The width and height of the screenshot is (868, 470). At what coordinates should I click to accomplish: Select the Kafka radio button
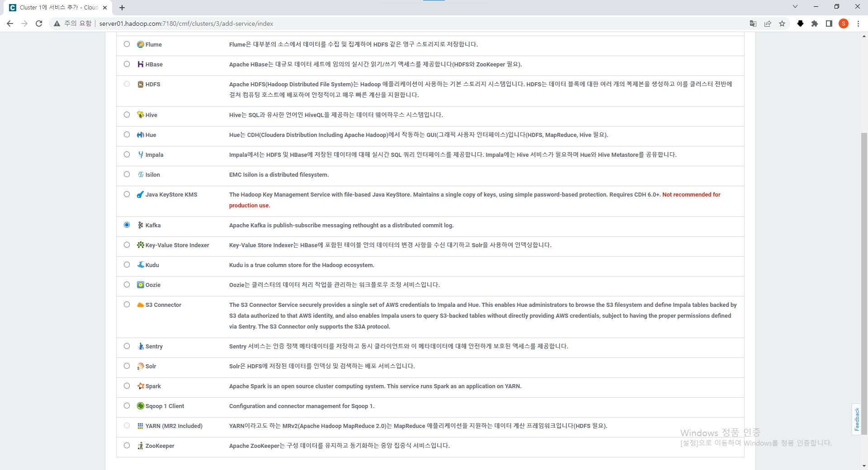(127, 225)
